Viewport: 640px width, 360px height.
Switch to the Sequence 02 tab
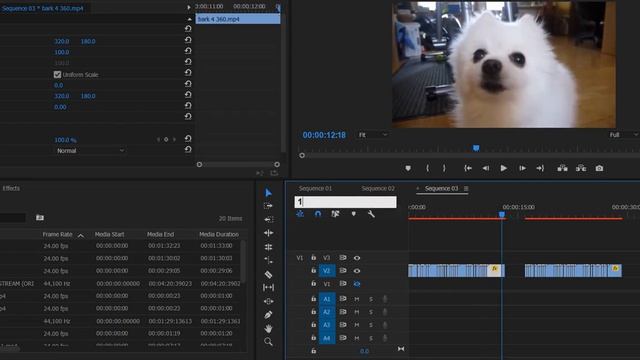(x=378, y=188)
